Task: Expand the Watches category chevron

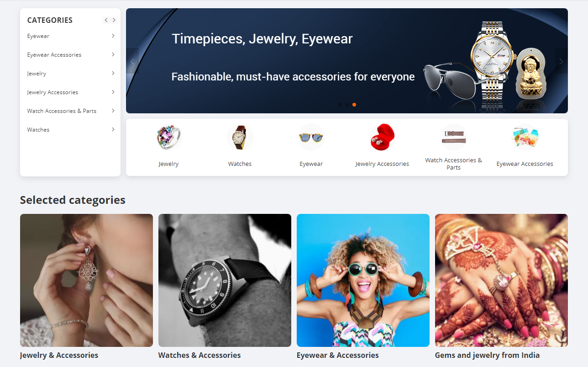Action: 113,129
